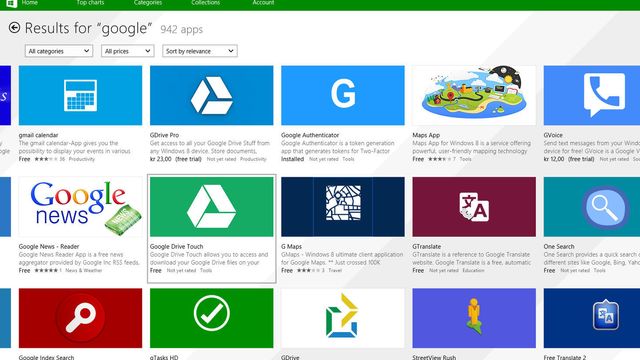Image resolution: width=640 pixels, height=360 pixels.
Task: Open the Free Translate 2 tile
Action: (592, 318)
